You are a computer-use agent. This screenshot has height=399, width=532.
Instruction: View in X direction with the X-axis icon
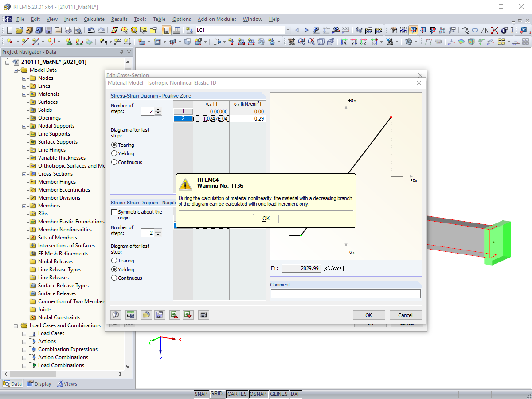point(344,42)
